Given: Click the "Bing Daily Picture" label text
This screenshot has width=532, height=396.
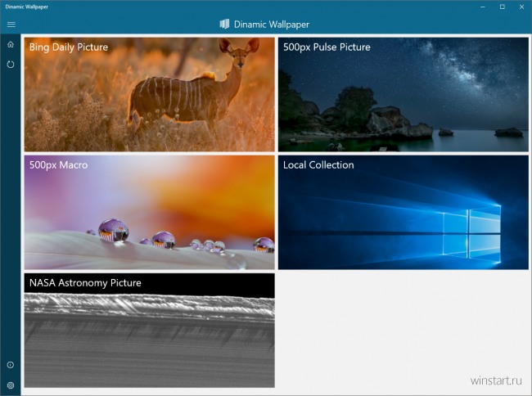Looking at the screenshot, I should point(69,47).
